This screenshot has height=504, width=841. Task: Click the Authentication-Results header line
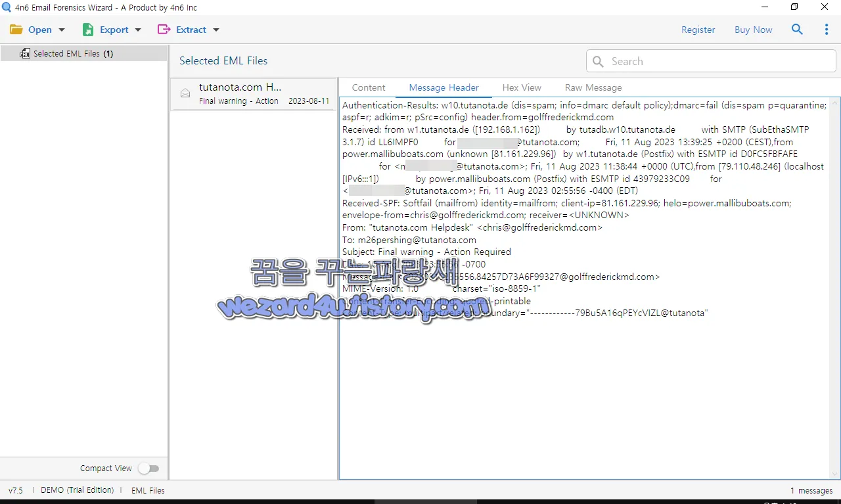[585, 111]
